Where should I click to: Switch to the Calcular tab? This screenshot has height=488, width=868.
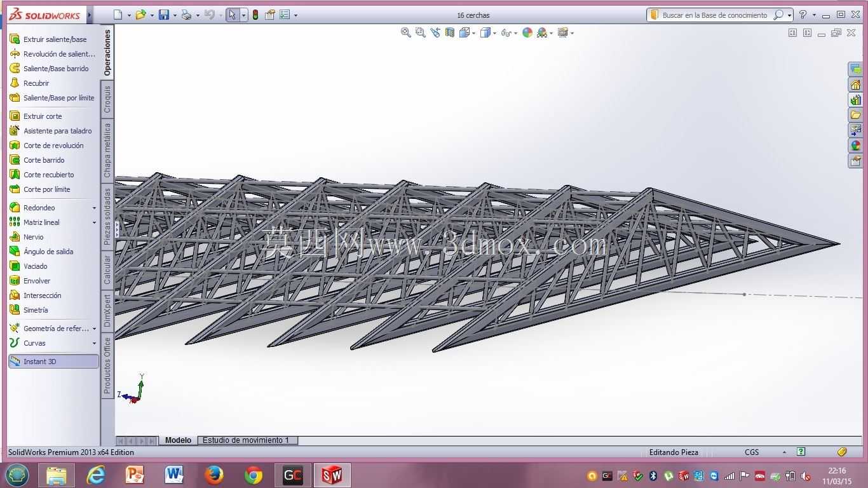107,270
